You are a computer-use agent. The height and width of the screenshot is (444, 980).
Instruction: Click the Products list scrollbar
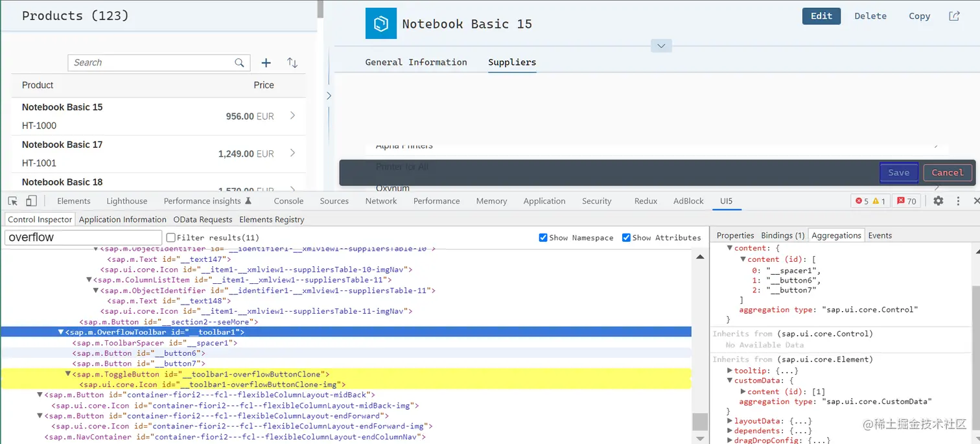click(x=320, y=9)
